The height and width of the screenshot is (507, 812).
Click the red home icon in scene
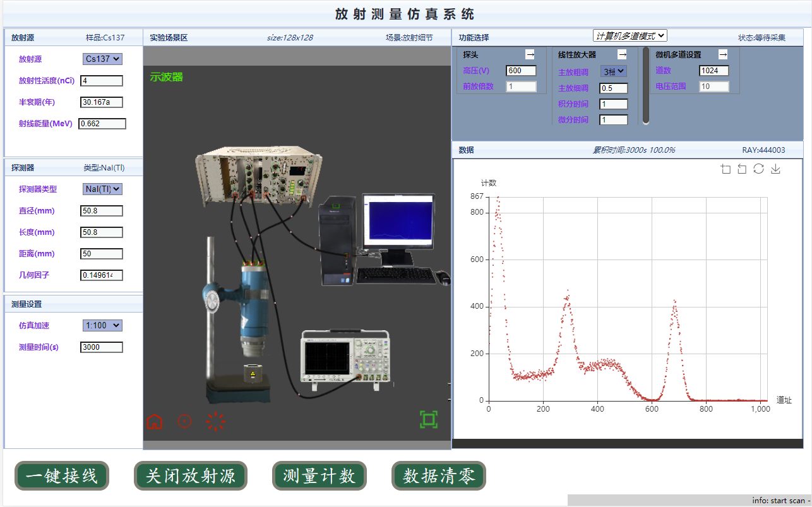pos(155,421)
